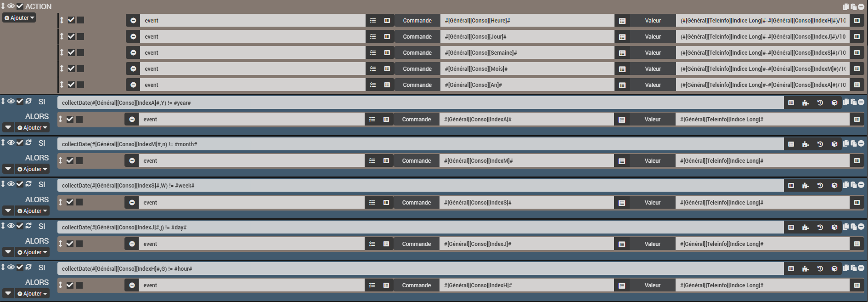Delete the ACTION block with minus icon

861,6
